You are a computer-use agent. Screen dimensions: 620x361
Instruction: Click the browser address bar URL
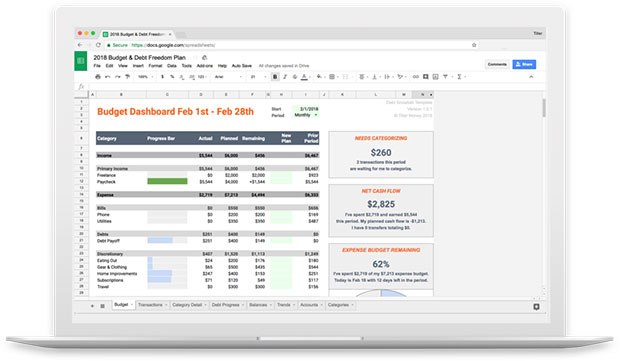pyautogui.click(x=173, y=45)
